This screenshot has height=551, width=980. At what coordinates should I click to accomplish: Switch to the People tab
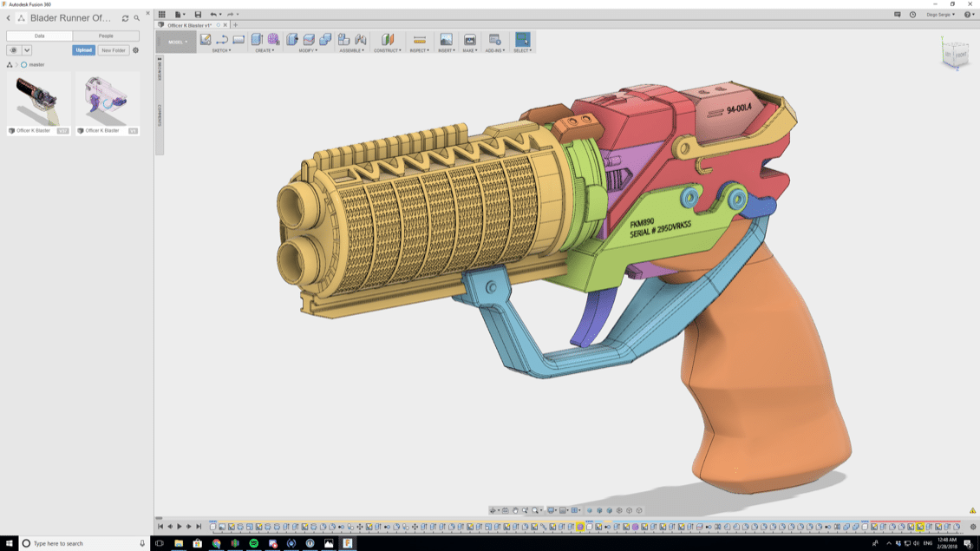click(106, 36)
